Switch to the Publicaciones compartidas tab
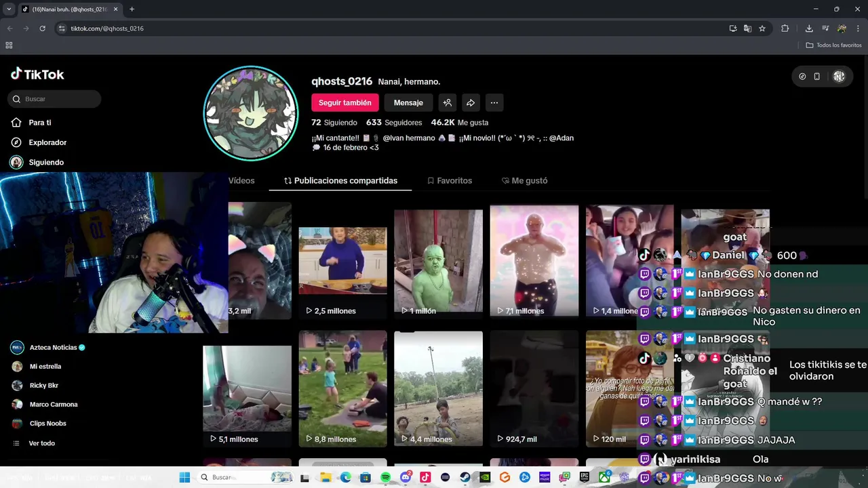 [340, 180]
